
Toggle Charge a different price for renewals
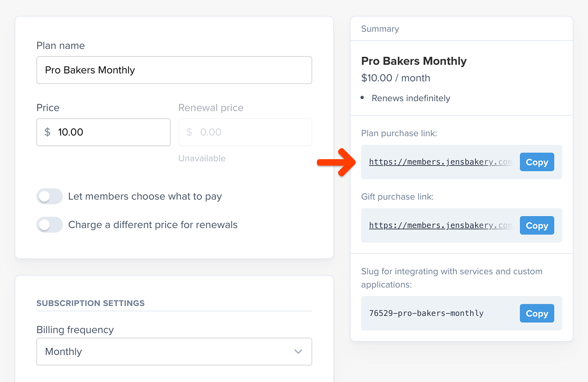click(49, 225)
